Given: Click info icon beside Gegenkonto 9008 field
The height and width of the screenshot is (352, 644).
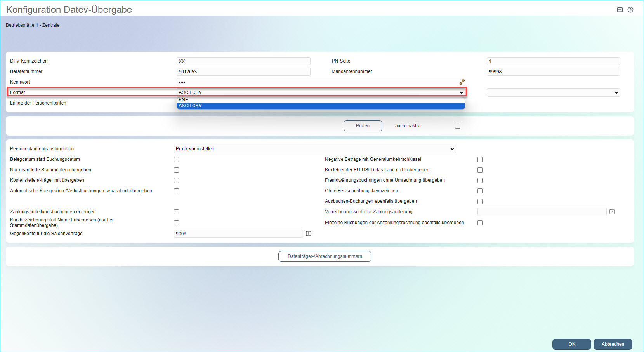Looking at the screenshot, I should [309, 234].
